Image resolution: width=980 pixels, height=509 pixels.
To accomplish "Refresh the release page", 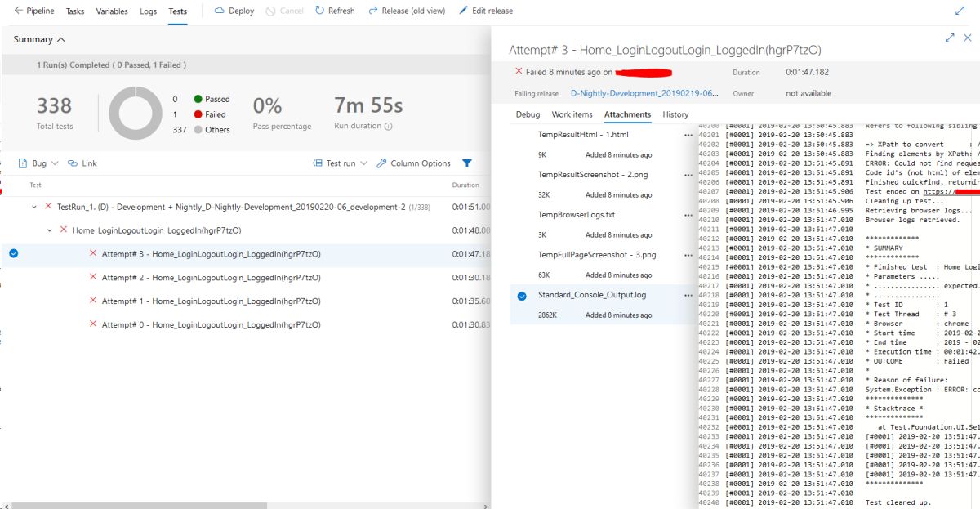I will 335,11.
